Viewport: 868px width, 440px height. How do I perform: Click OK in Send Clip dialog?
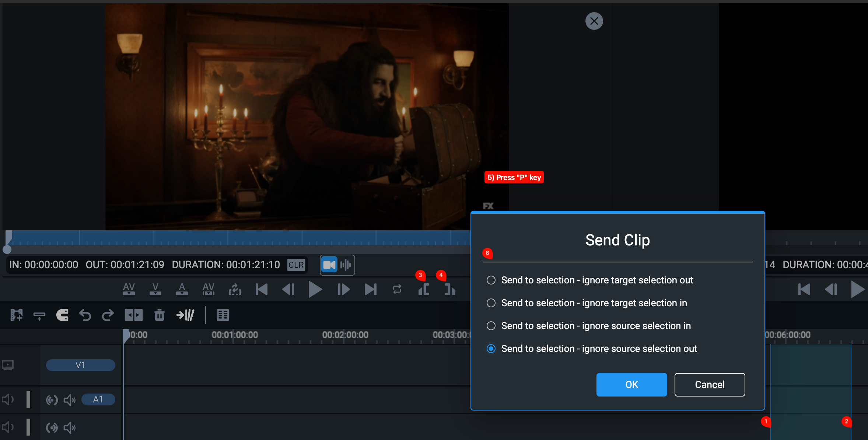(x=632, y=385)
